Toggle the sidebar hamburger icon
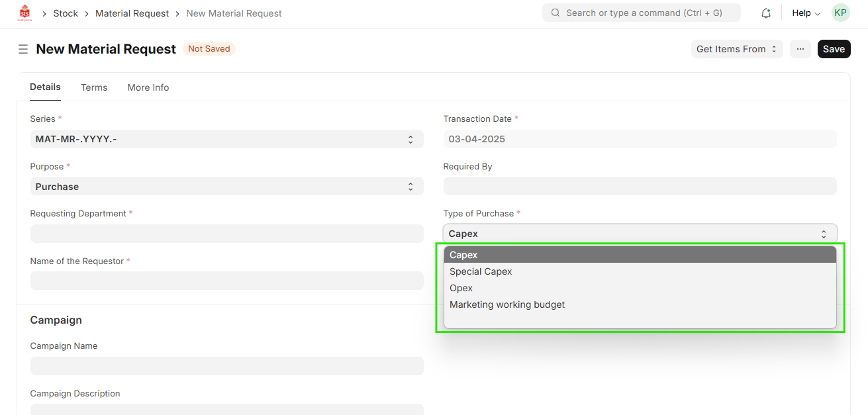 click(x=23, y=49)
